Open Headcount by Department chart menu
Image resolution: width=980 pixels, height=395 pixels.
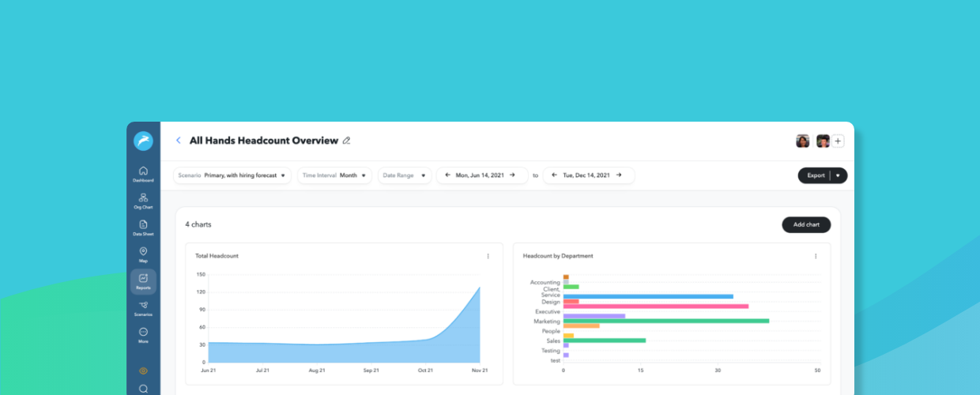point(816,256)
